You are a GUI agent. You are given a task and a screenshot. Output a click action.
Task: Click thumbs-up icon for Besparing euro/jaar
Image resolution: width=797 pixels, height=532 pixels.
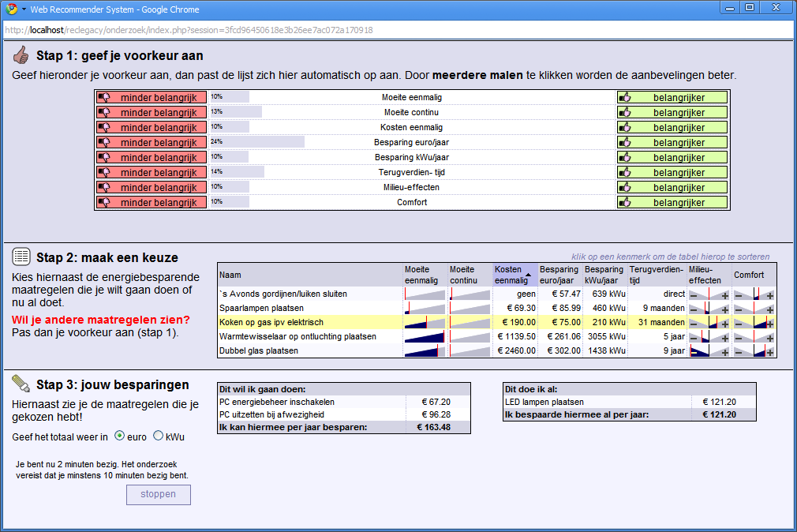coord(625,142)
